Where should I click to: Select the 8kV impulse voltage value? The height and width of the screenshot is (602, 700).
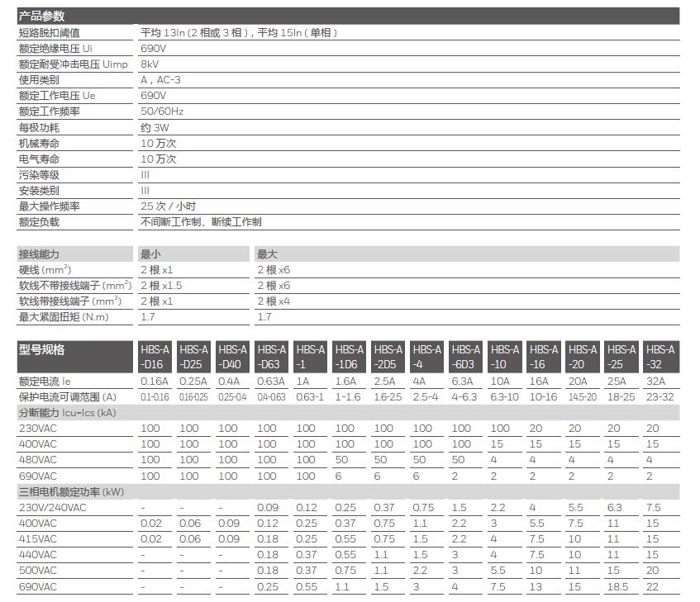150,64
